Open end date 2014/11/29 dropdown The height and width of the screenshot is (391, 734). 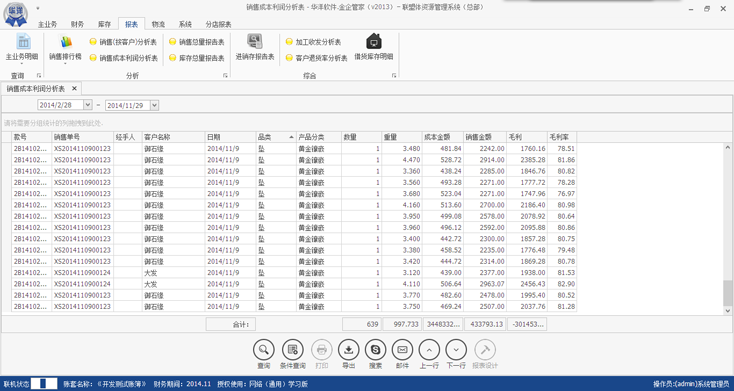tap(154, 105)
